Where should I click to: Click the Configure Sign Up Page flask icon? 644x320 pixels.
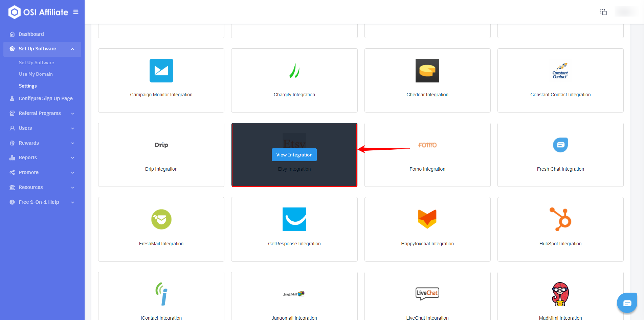pyautogui.click(x=12, y=98)
